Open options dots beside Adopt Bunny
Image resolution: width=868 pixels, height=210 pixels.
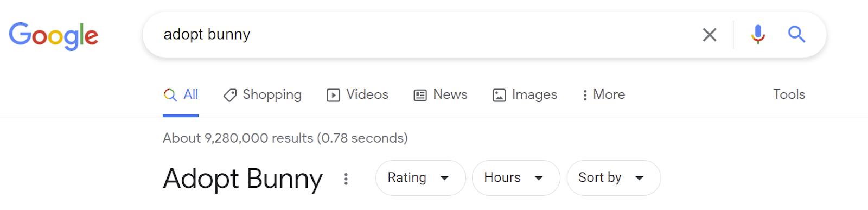tap(346, 179)
